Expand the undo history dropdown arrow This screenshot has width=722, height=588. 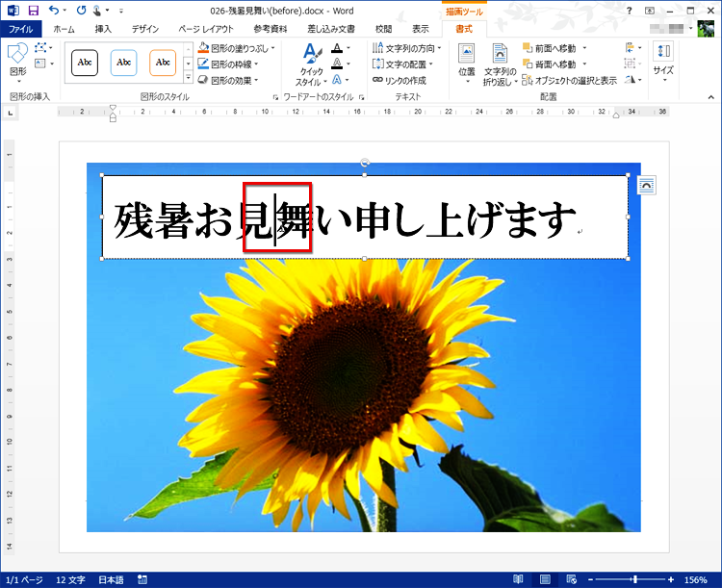(x=64, y=11)
